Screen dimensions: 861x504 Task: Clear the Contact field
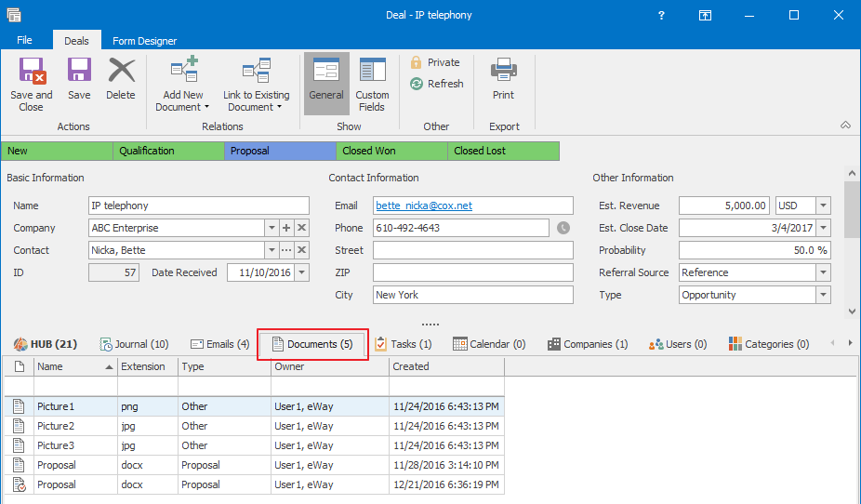(301, 250)
